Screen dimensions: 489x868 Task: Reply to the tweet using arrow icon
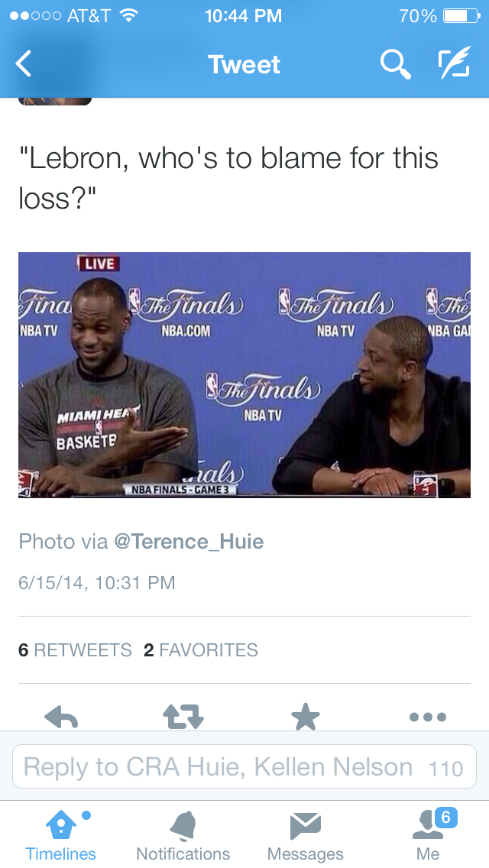tap(61, 717)
